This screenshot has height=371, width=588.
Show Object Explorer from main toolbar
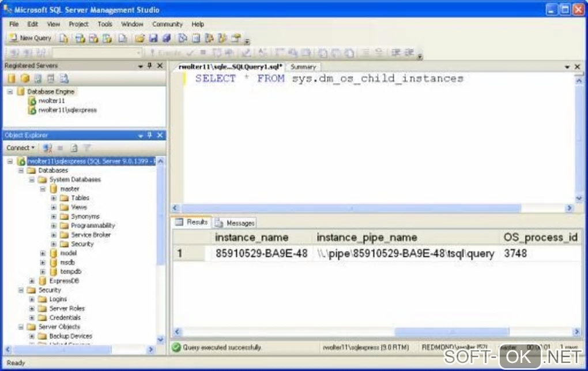[x=209, y=38]
